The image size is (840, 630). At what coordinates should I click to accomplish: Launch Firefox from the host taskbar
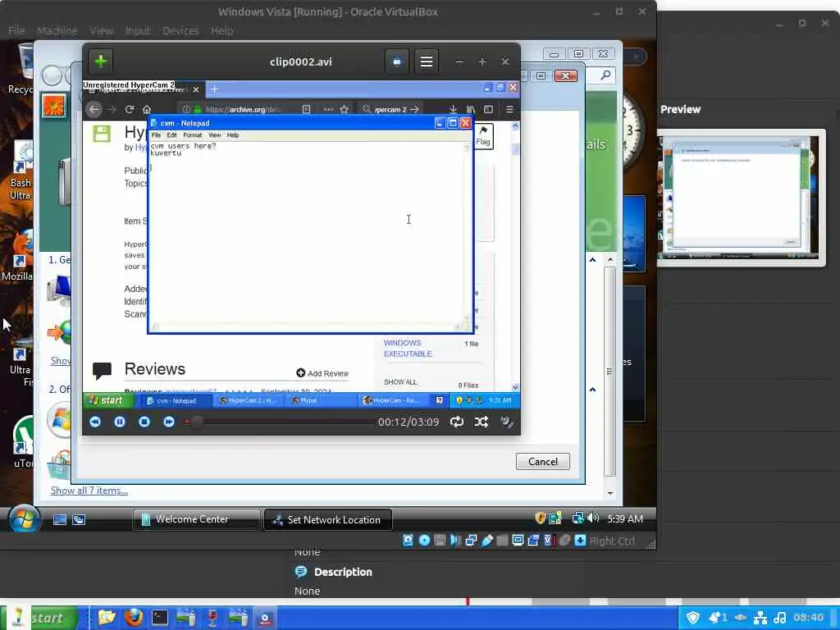click(134, 618)
